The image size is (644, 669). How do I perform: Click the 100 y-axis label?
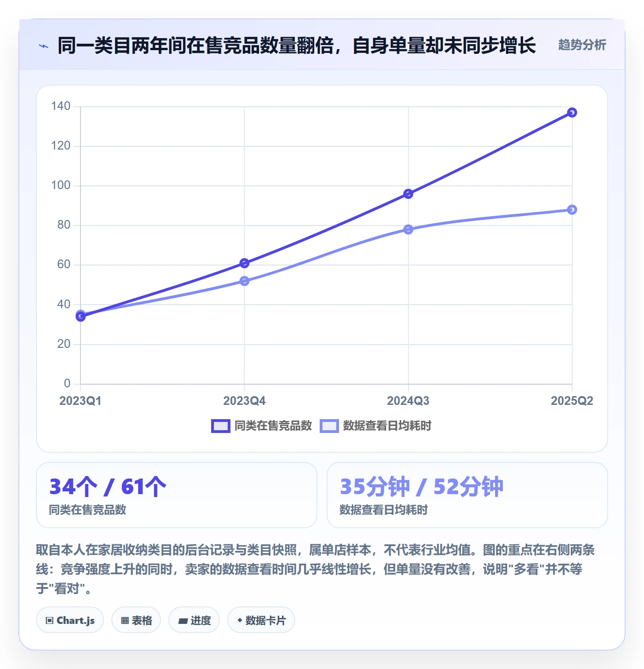[x=61, y=185]
